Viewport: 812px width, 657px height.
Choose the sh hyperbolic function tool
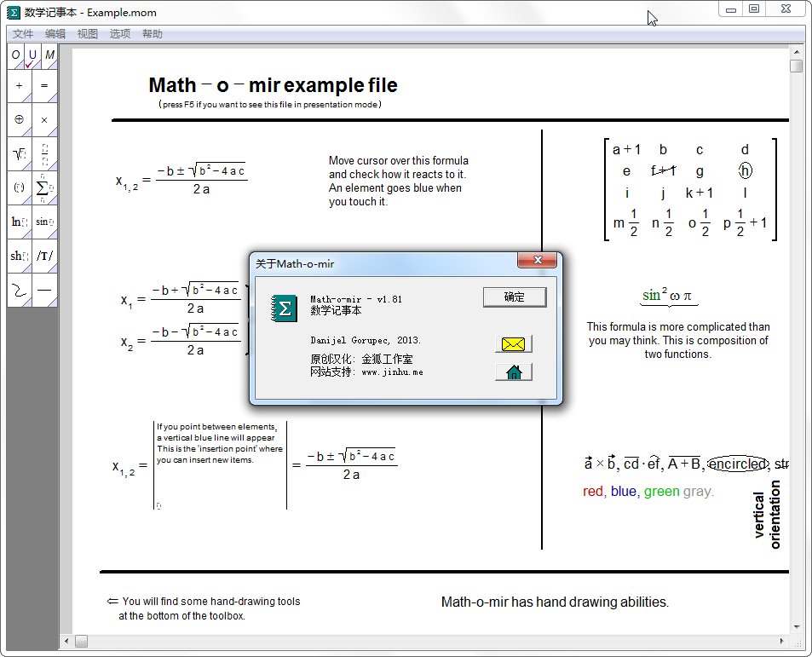pos(19,256)
